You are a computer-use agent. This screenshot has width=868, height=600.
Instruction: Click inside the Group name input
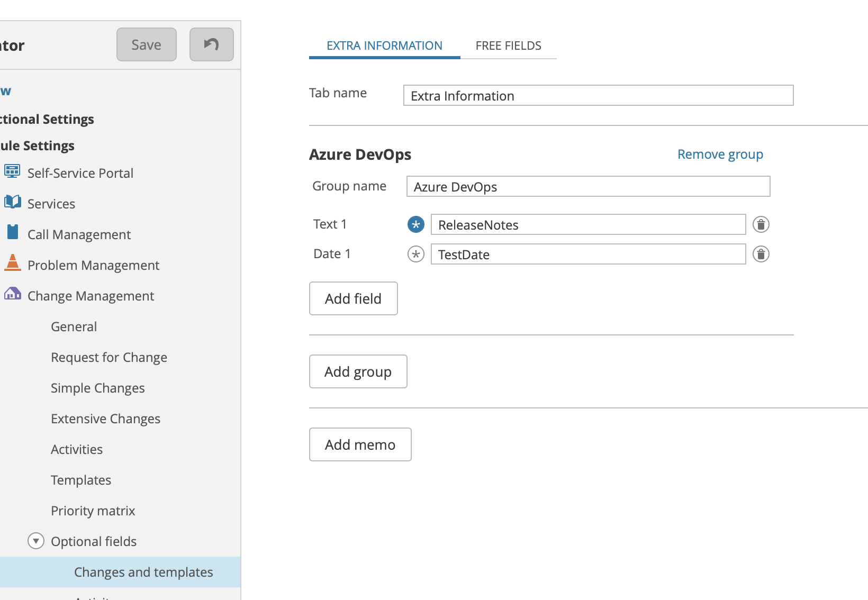click(x=587, y=186)
